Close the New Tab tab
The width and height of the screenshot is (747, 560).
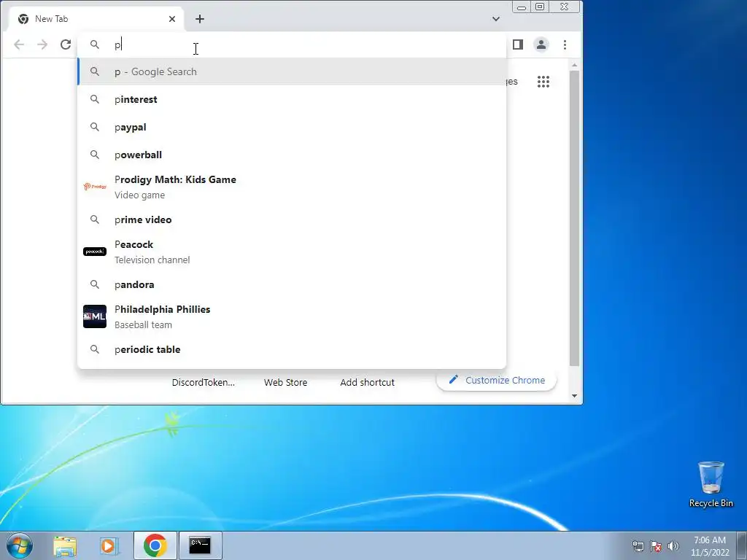click(172, 19)
